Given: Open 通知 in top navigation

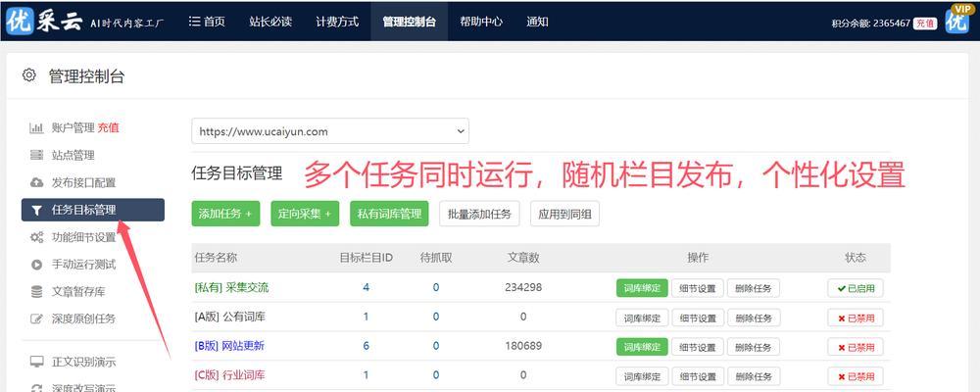Looking at the screenshot, I should click(x=537, y=22).
